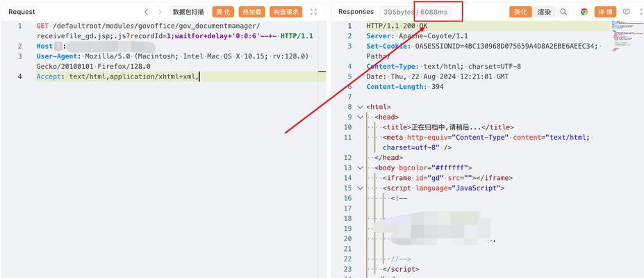Expand the Request panel to fullscreen
The height and width of the screenshot is (278, 644).
(313, 12)
